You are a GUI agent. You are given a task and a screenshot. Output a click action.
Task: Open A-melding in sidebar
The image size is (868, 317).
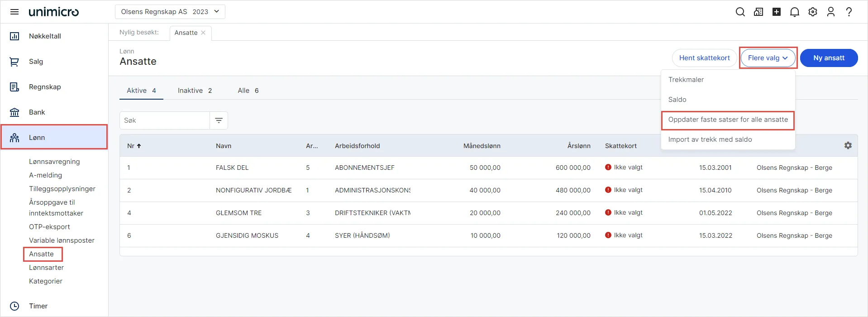point(45,175)
